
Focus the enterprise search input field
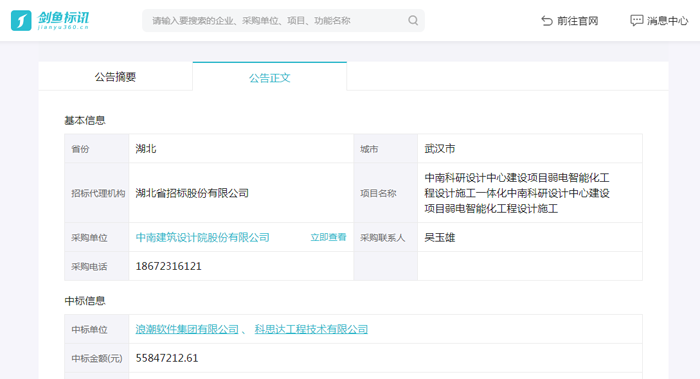coord(283,21)
